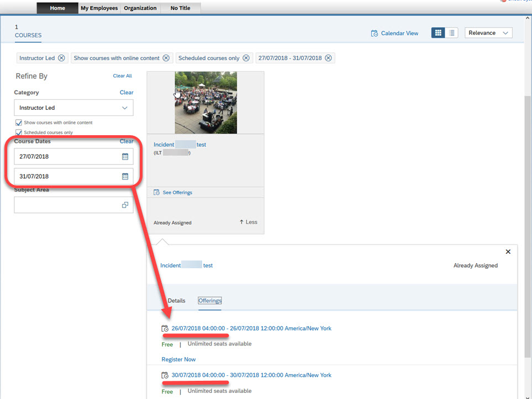
Task: Remove the Instructor Led filter chip
Action: [61, 58]
